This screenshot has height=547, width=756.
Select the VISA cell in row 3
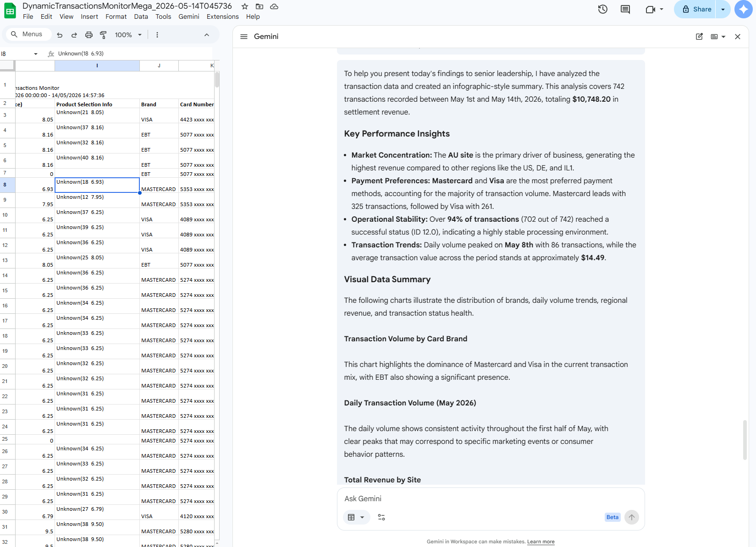click(159, 116)
